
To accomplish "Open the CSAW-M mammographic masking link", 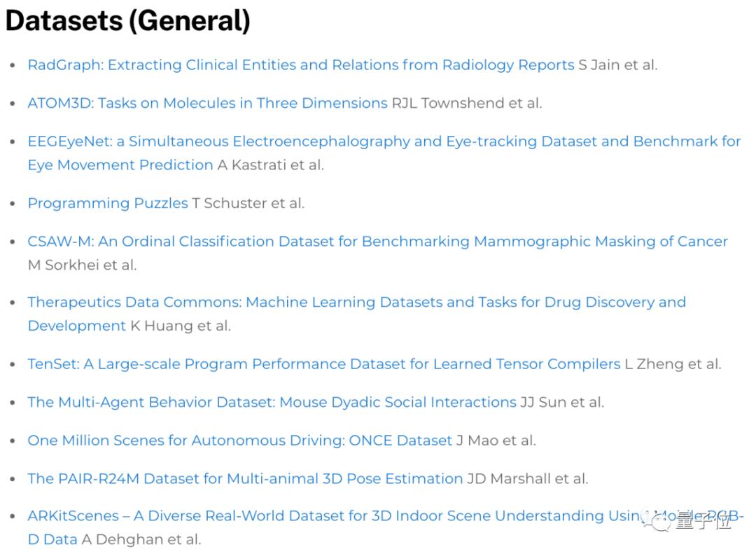I will (377, 242).
